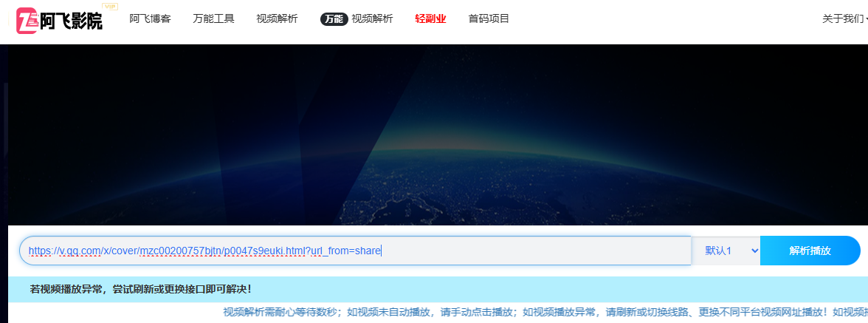Open the 默认1 interface dropdown
868x323 pixels.
pos(725,251)
